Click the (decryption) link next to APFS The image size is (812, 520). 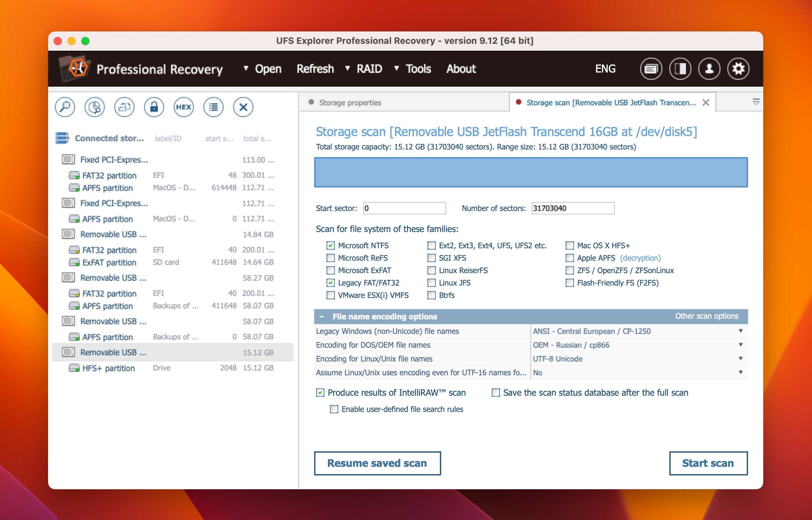coord(640,258)
